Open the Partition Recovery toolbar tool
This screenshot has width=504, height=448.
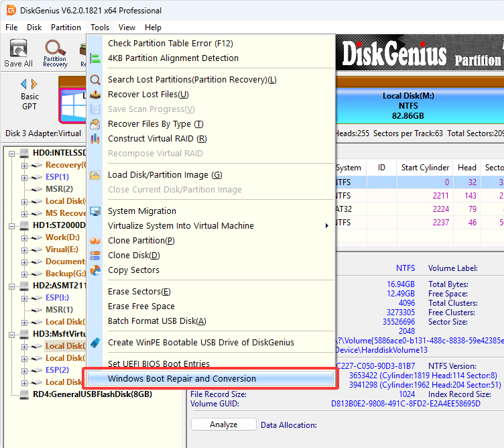click(55, 53)
